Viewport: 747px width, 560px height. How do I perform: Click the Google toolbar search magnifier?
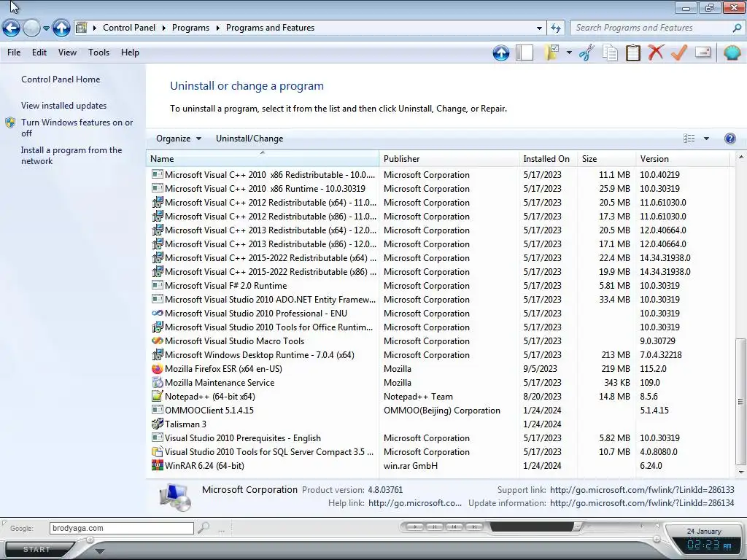click(x=204, y=528)
